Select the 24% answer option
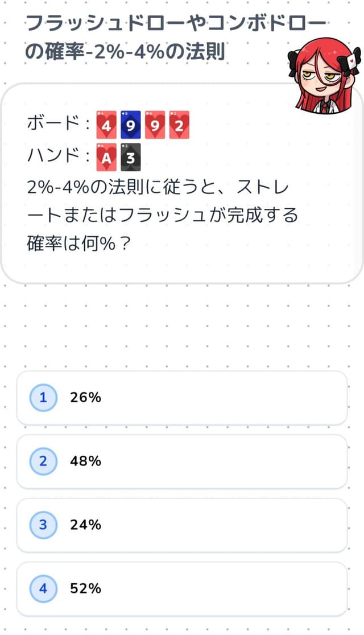The height and width of the screenshot is (635, 364). [182, 525]
